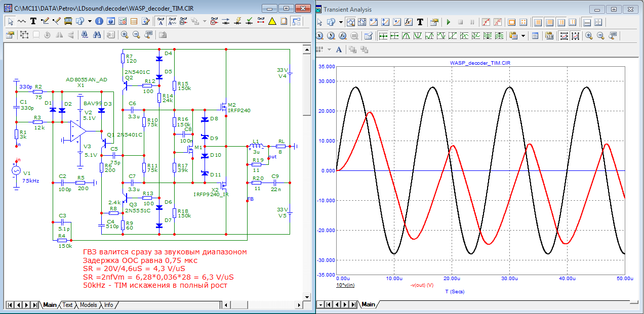This screenshot has height=314, width=644.
Task: Open the dropdown beside the analysis clipboard icon
Action: (523, 36)
